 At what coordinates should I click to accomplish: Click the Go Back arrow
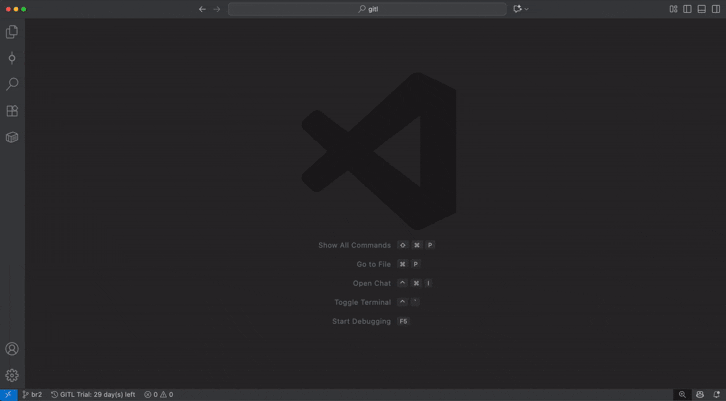[x=202, y=9]
